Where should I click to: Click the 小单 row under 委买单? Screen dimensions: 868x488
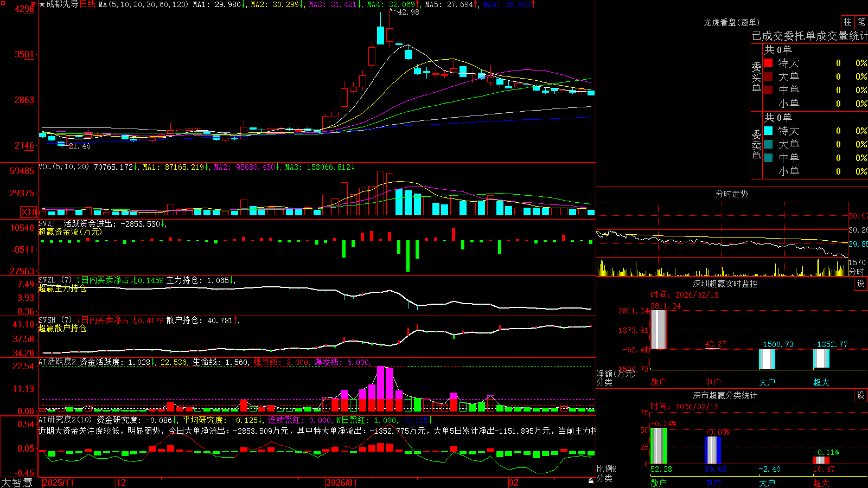[x=815, y=104]
